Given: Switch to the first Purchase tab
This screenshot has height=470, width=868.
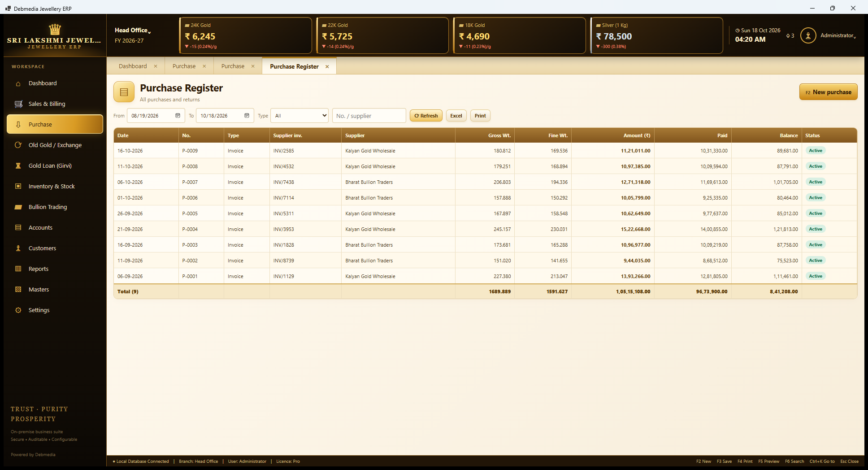Looking at the screenshot, I should [x=184, y=66].
